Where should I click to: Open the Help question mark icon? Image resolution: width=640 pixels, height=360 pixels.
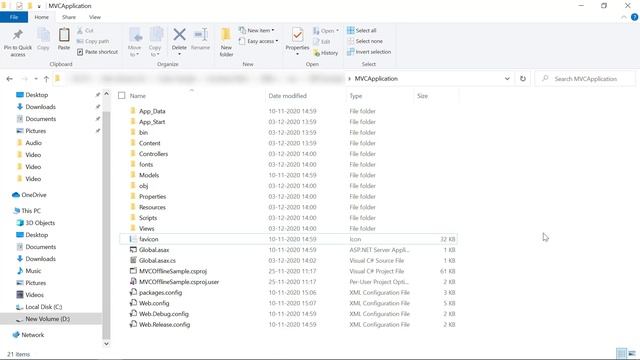pyautogui.click(x=634, y=17)
